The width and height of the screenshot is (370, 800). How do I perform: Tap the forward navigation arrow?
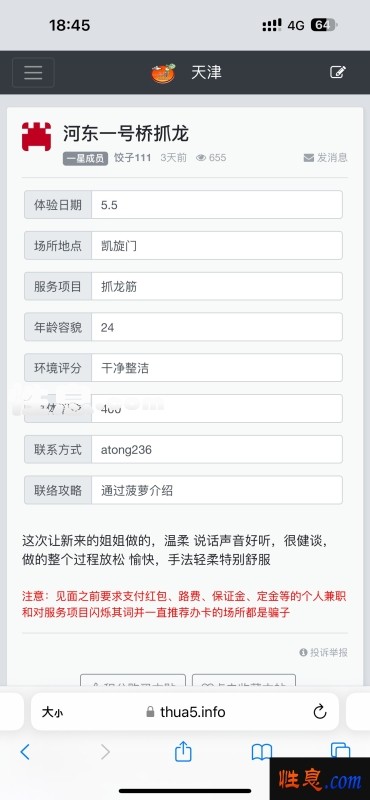(105, 752)
